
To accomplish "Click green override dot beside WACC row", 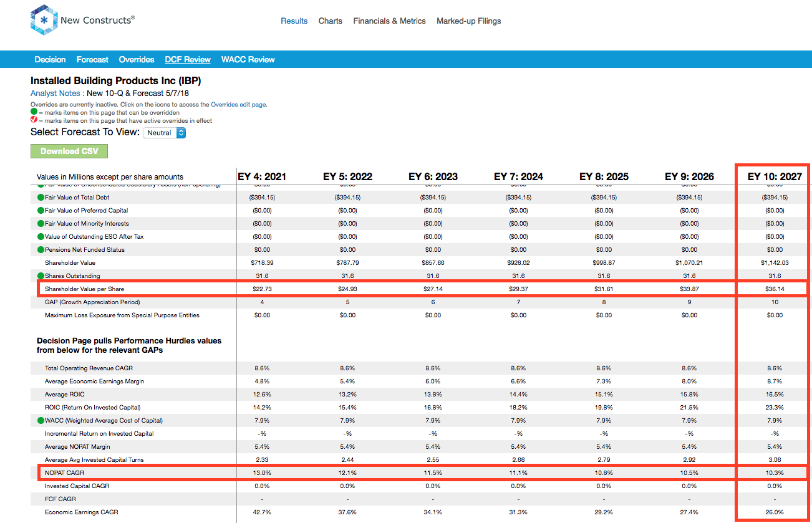I will (41, 420).
